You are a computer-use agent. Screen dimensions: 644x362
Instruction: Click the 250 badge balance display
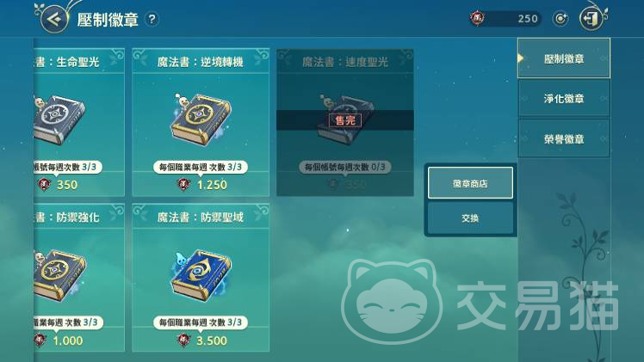pos(505,18)
